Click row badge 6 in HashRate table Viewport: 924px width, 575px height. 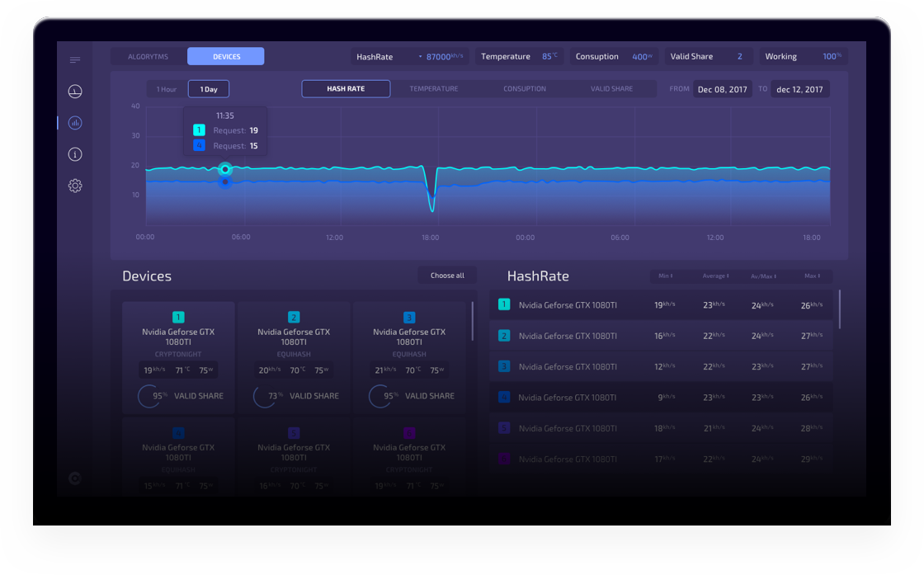504,459
